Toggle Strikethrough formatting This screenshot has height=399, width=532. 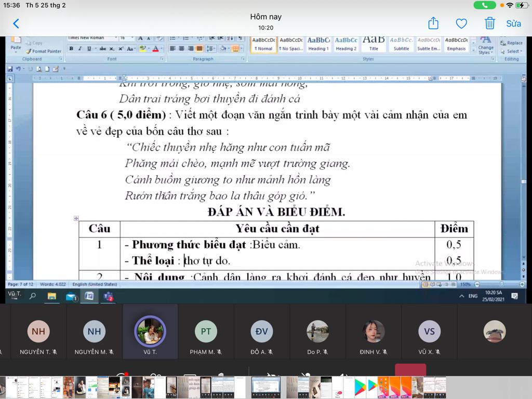click(102, 48)
